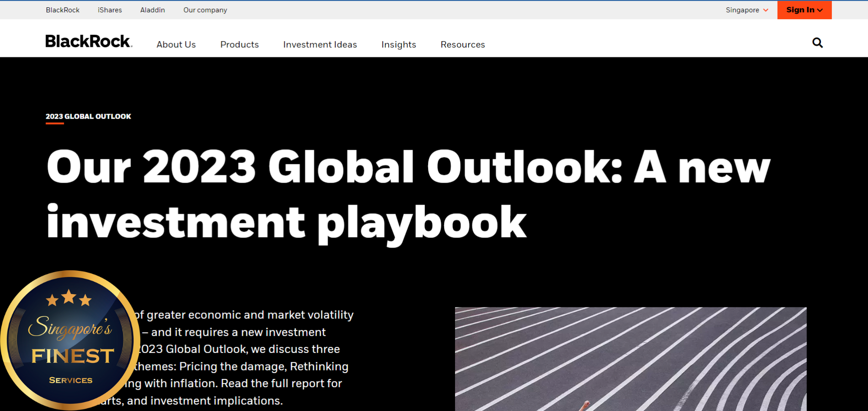Click the BlackRock logo in main navigation

tap(89, 42)
